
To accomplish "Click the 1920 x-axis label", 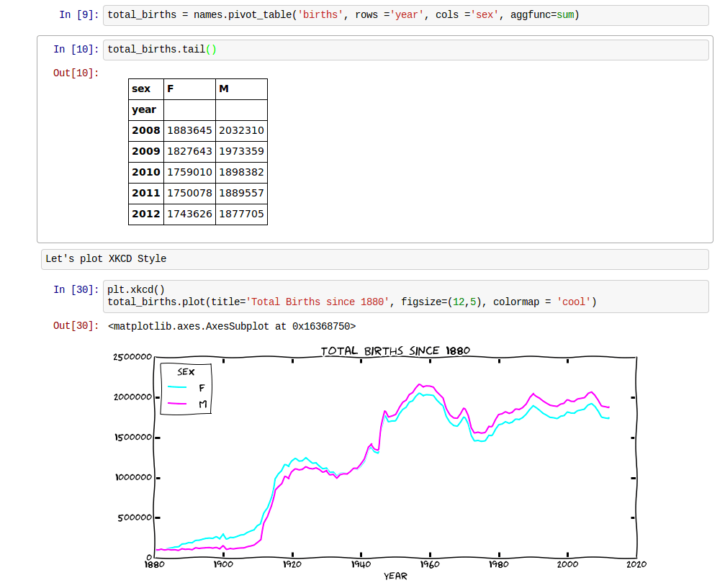I will pyautogui.click(x=292, y=564).
